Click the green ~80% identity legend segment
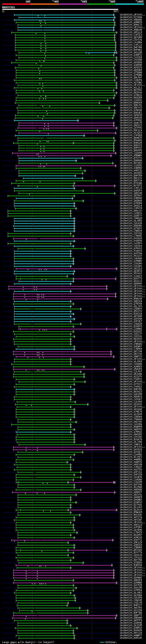The width and height of the screenshot is (146, 644). tap(101, 4)
